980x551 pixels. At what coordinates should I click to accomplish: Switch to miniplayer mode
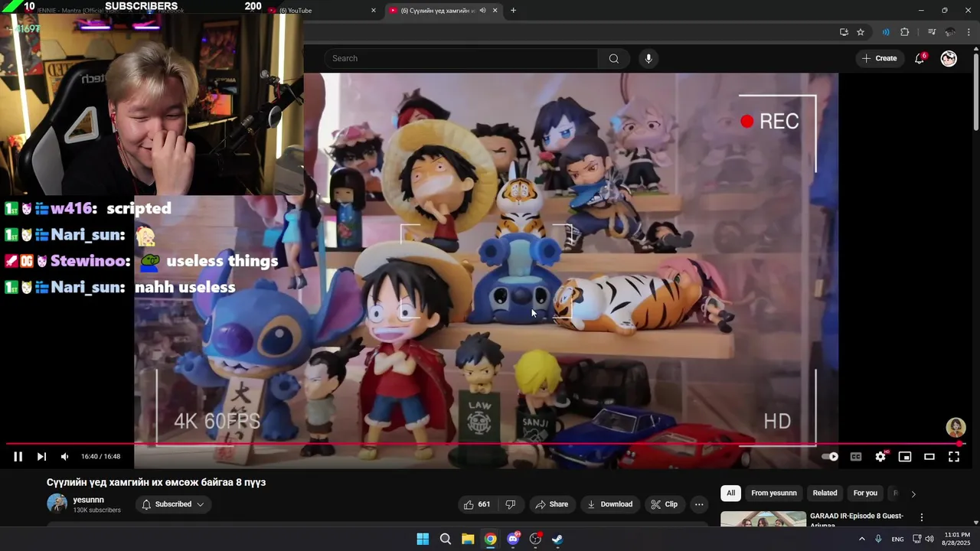pyautogui.click(x=905, y=457)
